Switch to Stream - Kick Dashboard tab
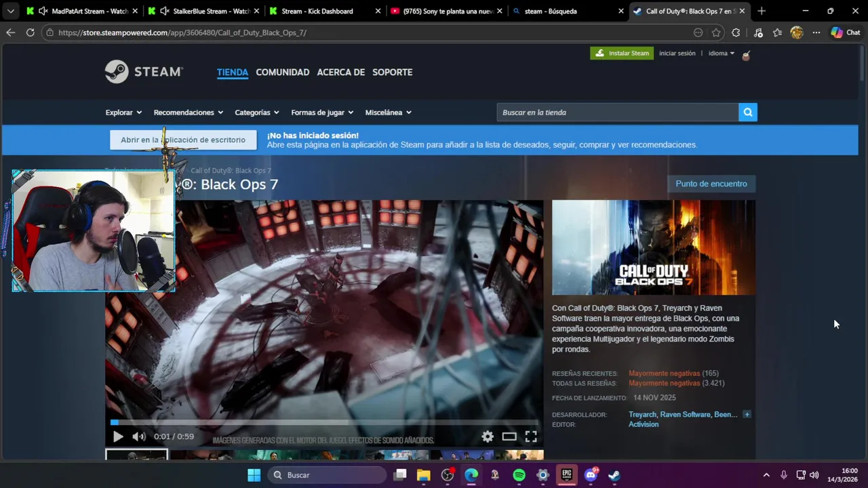This screenshot has width=868, height=488. (x=317, y=11)
